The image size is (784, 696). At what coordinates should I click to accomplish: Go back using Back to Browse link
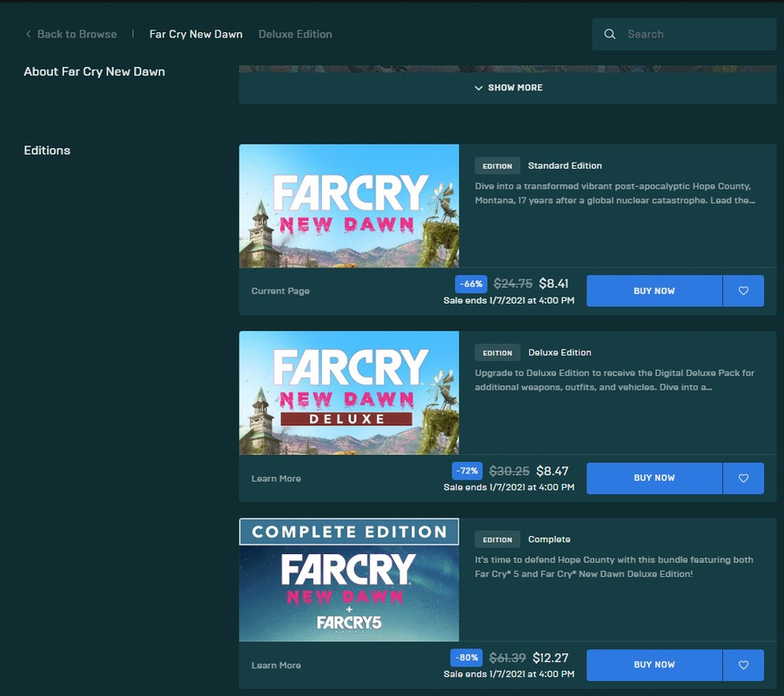click(x=77, y=34)
